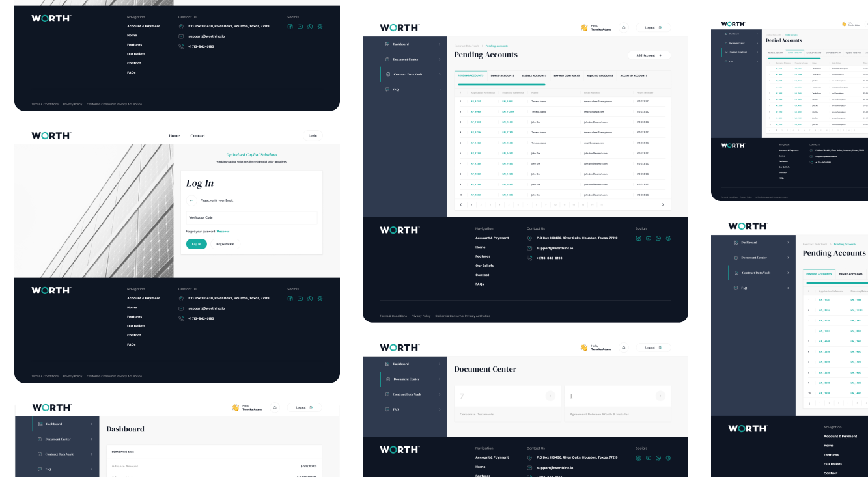Click the Contract Data Vault sidebar icon on the full Pending Accounts page
The height and width of the screenshot is (477, 868).
click(387, 74)
